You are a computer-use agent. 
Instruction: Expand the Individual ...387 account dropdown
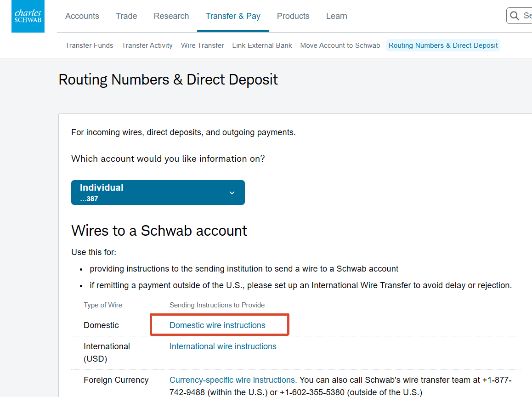point(158,193)
